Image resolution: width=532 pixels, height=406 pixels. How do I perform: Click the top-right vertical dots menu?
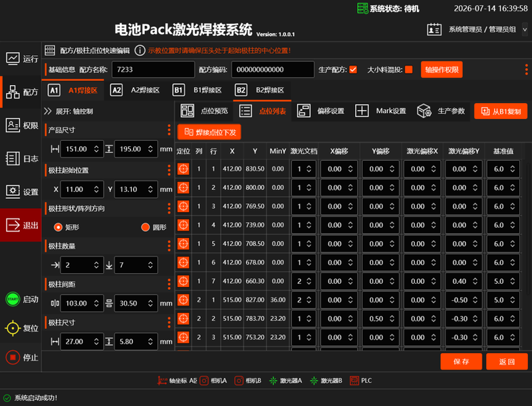[526, 70]
